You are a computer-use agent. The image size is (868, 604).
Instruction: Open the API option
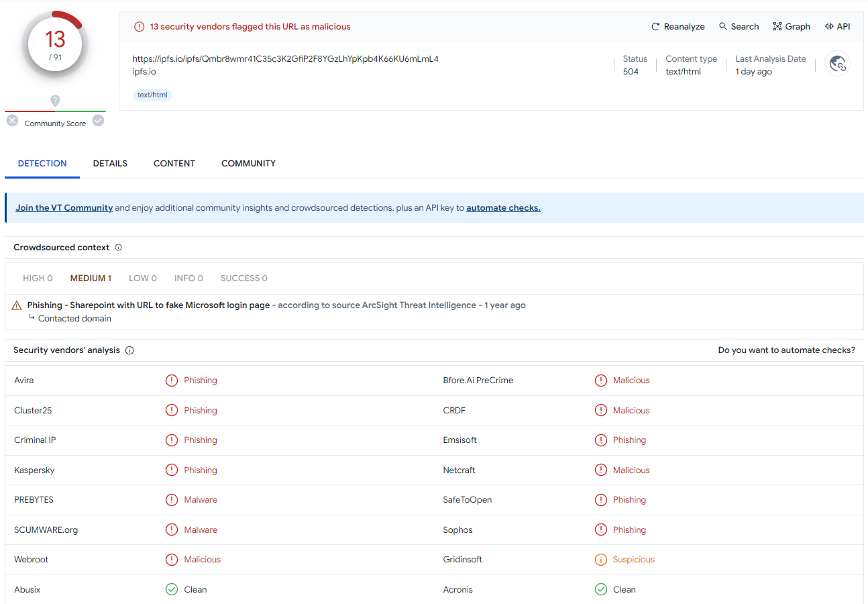coord(837,27)
